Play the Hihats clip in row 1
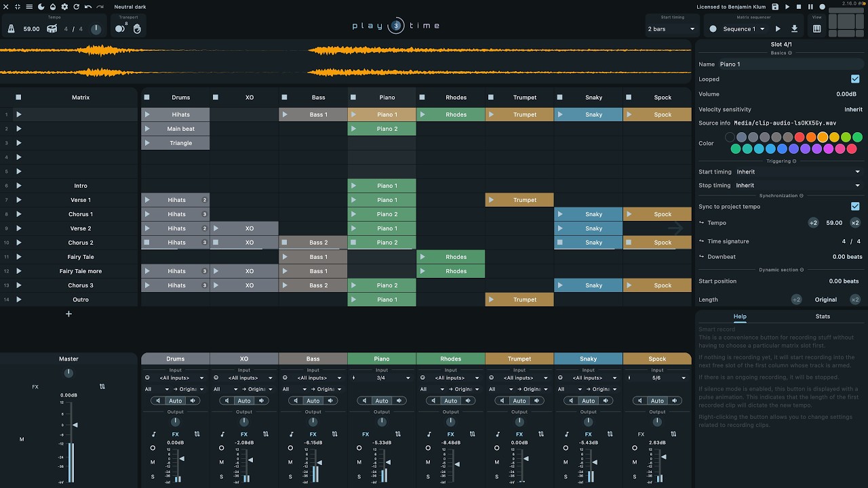 [x=147, y=115]
